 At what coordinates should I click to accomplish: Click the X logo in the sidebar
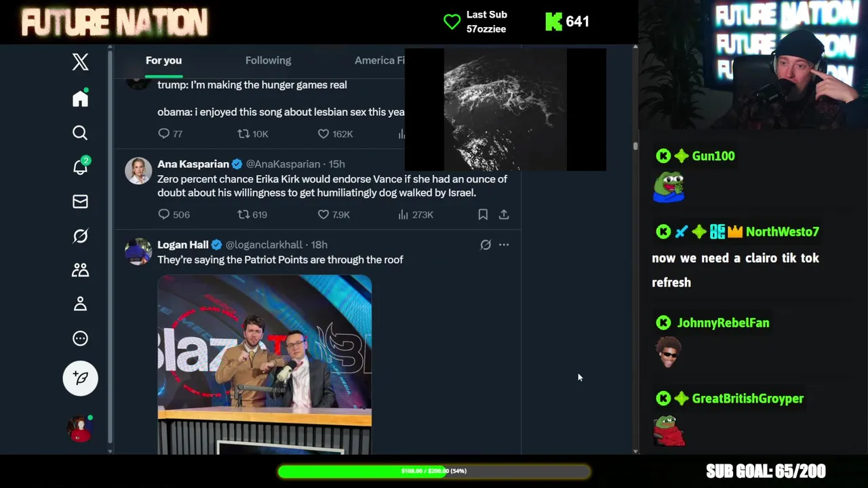pyautogui.click(x=80, y=62)
